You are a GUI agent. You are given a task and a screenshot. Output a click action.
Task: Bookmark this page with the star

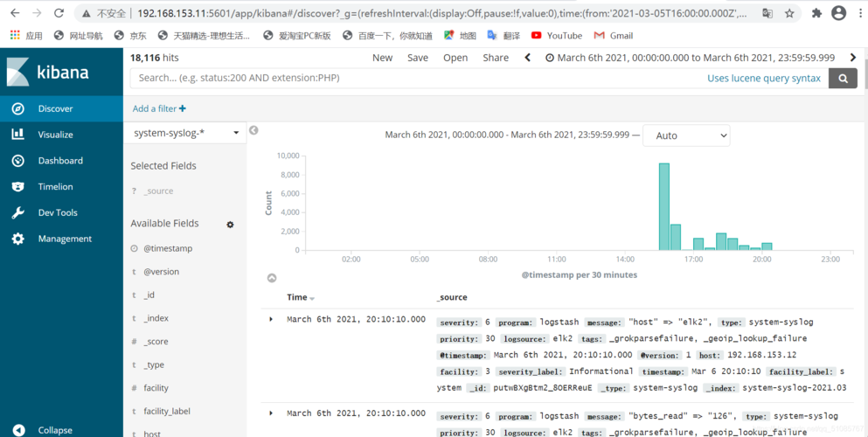pos(789,13)
